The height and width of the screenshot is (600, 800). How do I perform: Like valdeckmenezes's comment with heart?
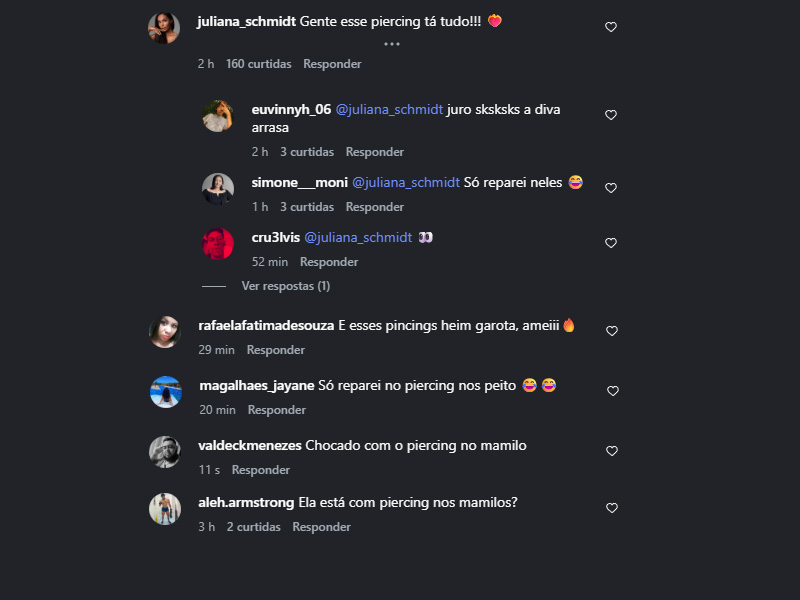(x=612, y=451)
